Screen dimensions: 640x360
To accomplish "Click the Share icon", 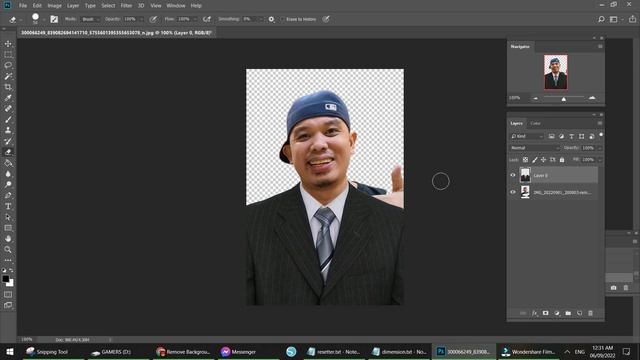I will tap(632, 19).
